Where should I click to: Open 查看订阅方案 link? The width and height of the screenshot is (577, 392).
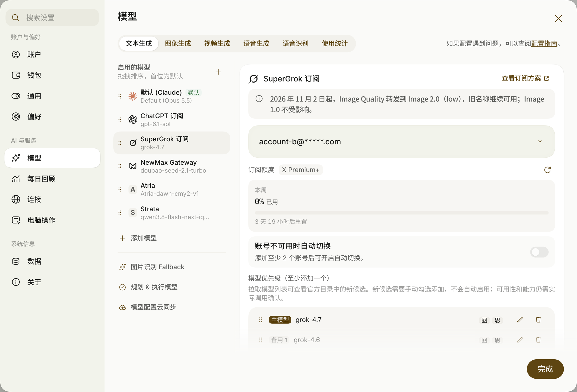click(x=525, y=78)
